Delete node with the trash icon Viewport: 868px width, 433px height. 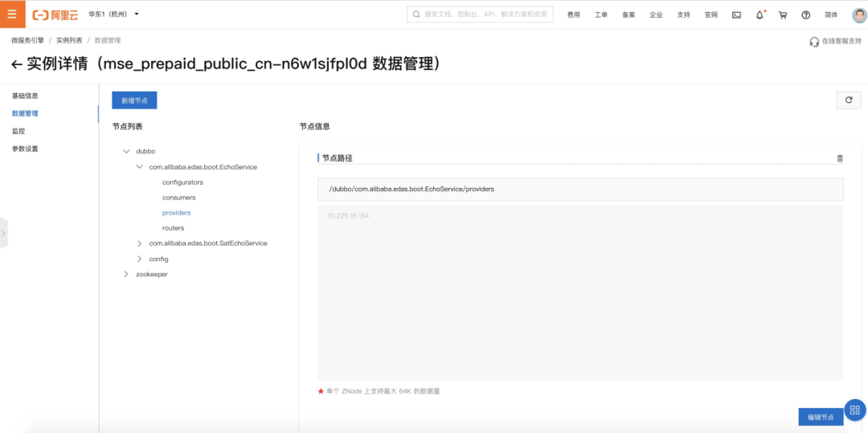(840, 158)
